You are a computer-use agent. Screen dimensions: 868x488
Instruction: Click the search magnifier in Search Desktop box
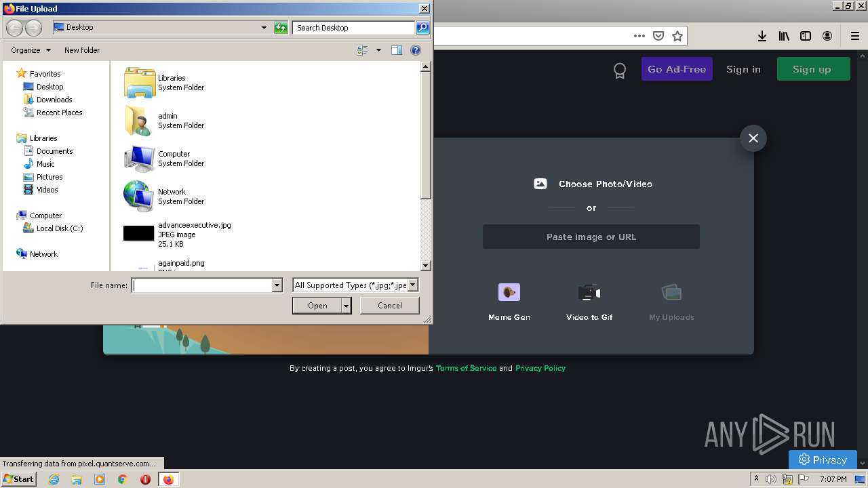422,28
